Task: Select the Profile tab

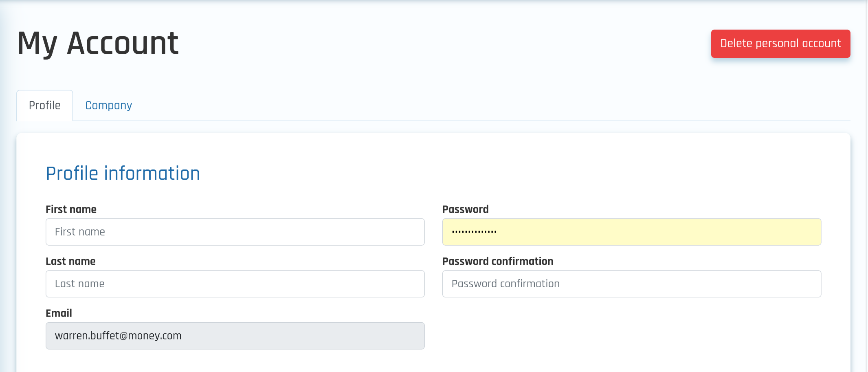Action: click(x=45, y=106)
